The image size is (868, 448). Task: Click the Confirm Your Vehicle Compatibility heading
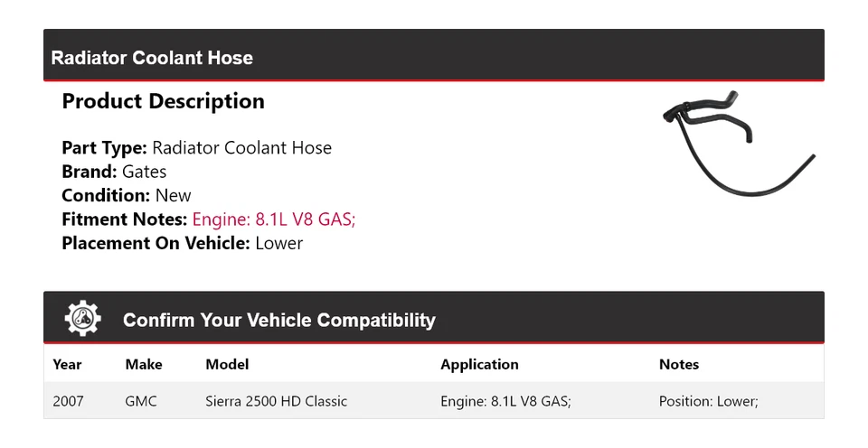click(x=278, y=320)
